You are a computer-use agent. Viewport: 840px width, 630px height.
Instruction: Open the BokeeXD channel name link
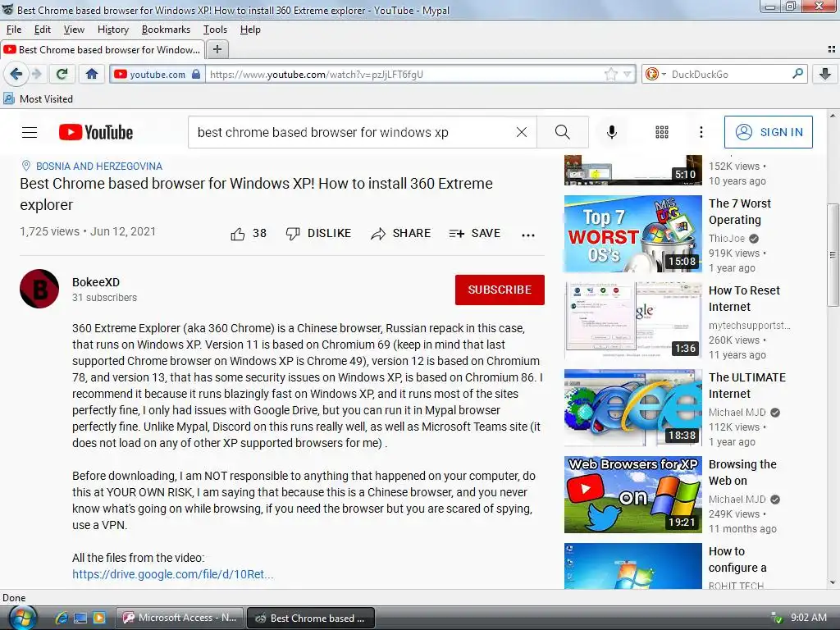[x=96, y=282]
